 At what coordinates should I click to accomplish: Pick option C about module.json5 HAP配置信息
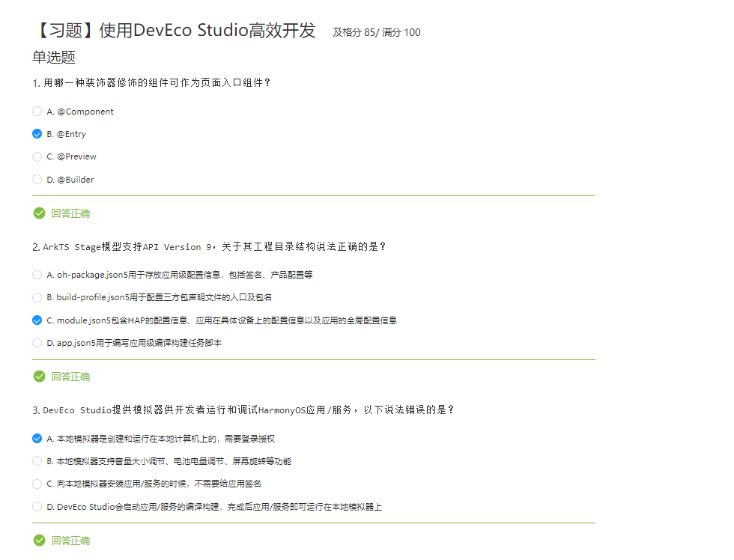[37, 320]
